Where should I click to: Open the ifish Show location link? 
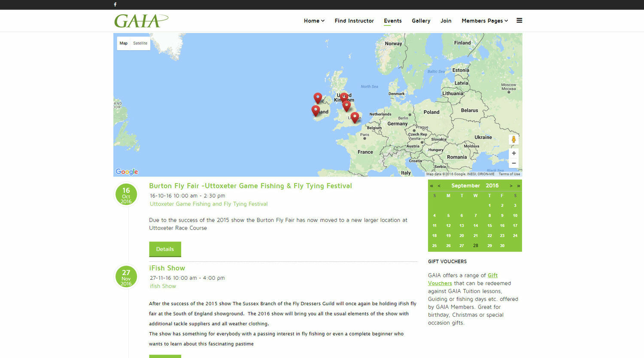[x=163, y=286]
